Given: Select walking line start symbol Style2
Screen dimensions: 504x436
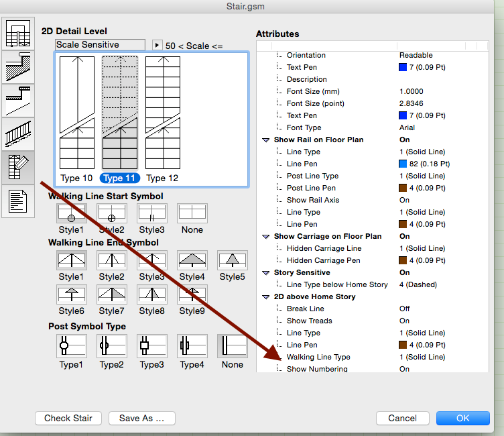Looking at the screenshot, I should pos(112,213).
